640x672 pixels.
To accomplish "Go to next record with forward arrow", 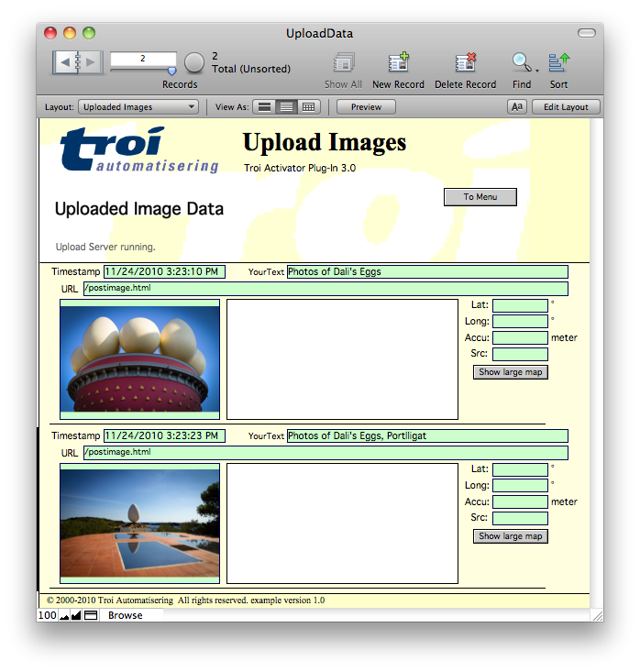I will (91, 62).
